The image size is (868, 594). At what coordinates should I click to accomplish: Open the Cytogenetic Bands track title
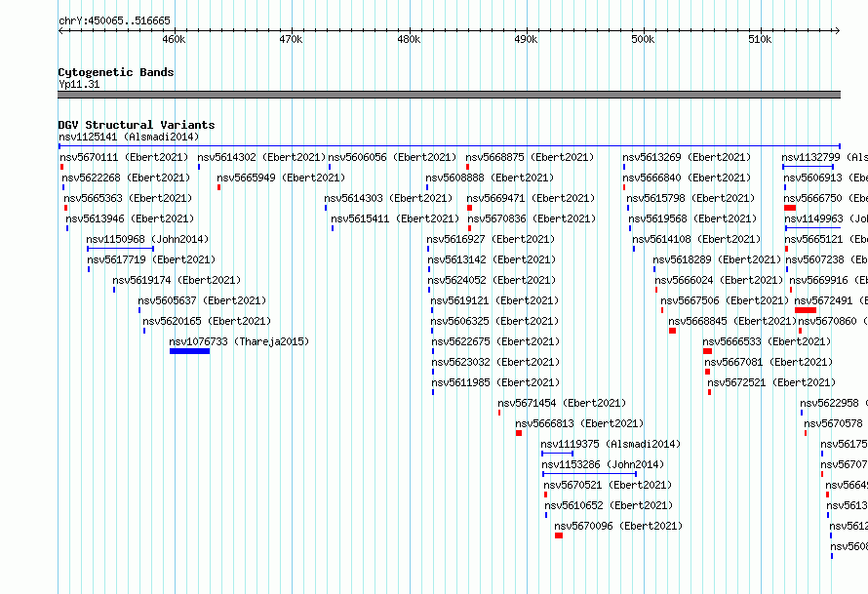pos(116,72)
